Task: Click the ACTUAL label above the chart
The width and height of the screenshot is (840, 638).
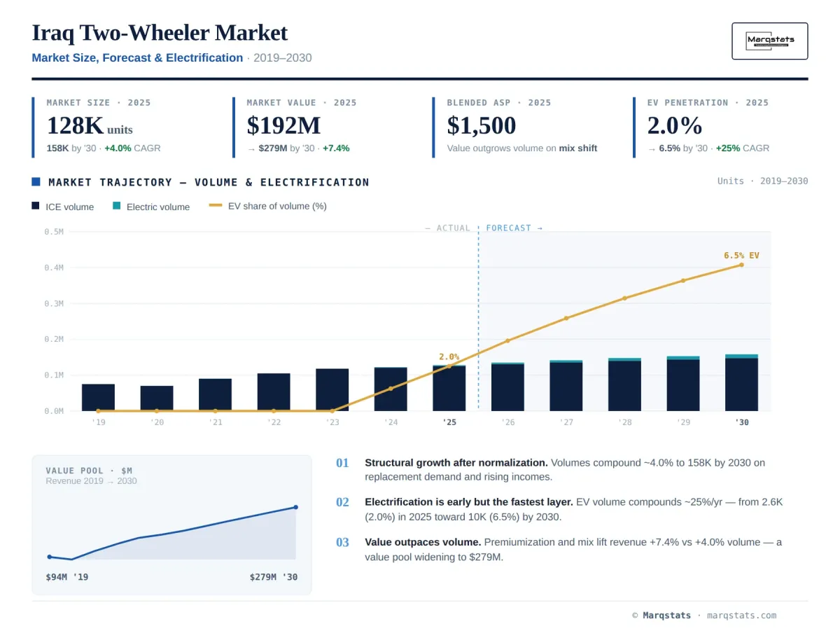Action: pyautogui.click(x=448, y=228)
